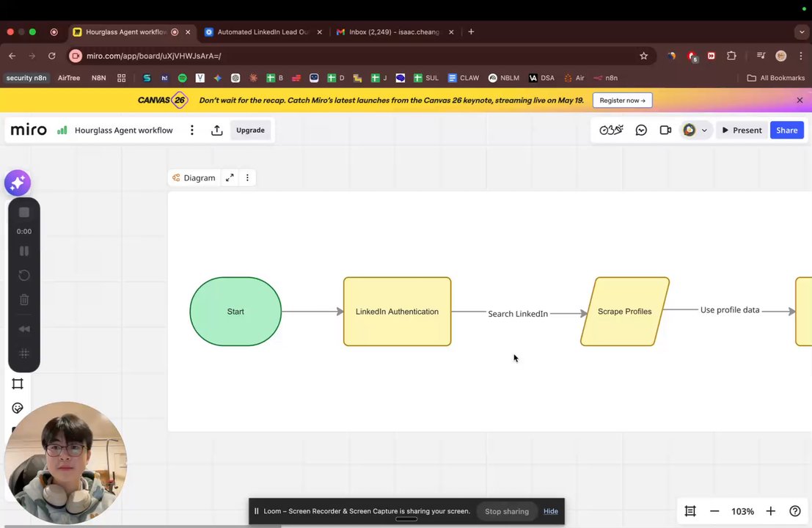This screenshot has width=812, height=528.
Task: Open a new browser tab
Action: [471, 32]
